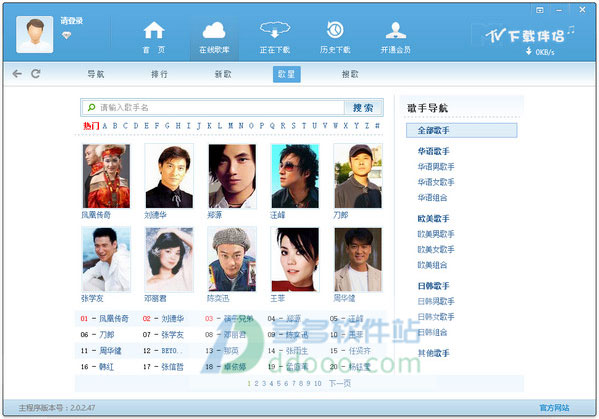Screen dimensions: 599x419
Task: Open 刘德华 singer photo
Action: pyautogui.click(x=169, y=176)
